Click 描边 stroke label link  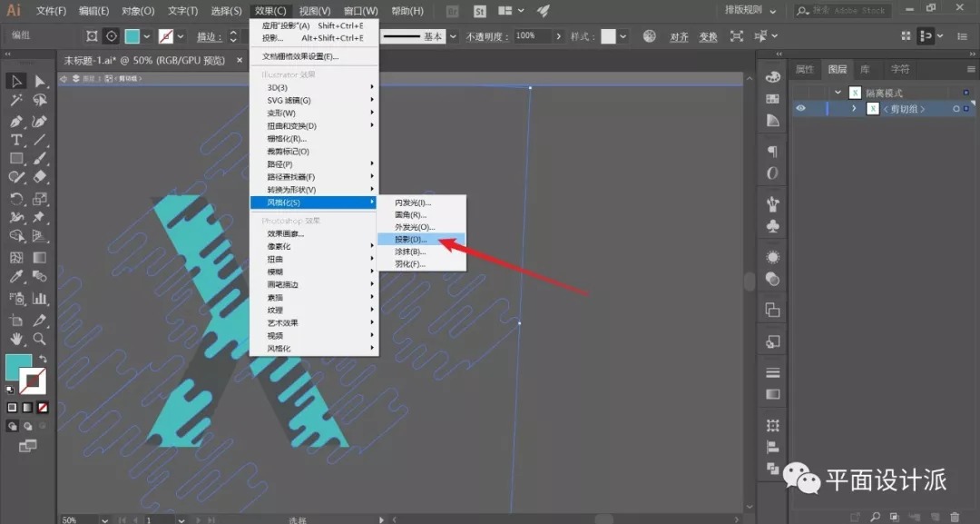coord(210,37)
